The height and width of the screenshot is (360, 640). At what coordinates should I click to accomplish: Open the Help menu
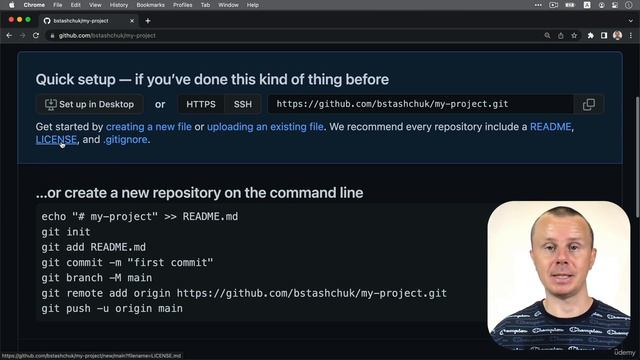click(253, 5)
